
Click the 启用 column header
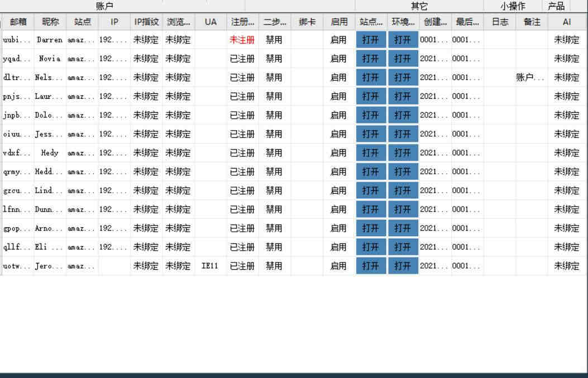339,22
